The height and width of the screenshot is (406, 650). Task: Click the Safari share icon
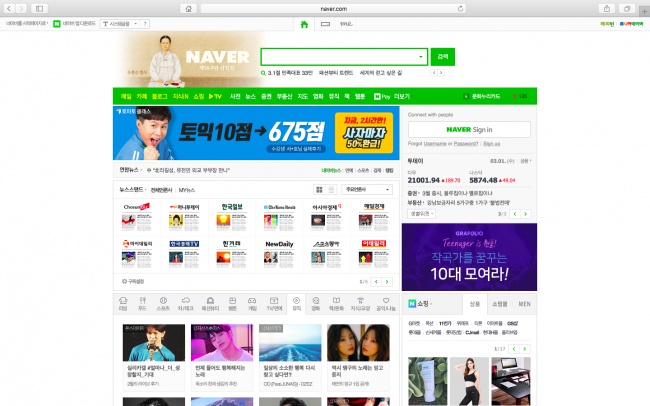point(605,8)
